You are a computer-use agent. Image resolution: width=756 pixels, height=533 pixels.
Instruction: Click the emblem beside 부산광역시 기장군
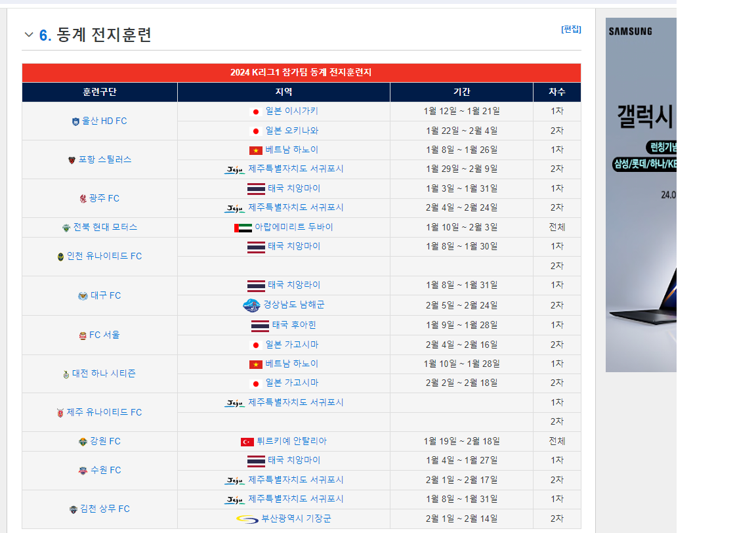click(x=247, y=519)
